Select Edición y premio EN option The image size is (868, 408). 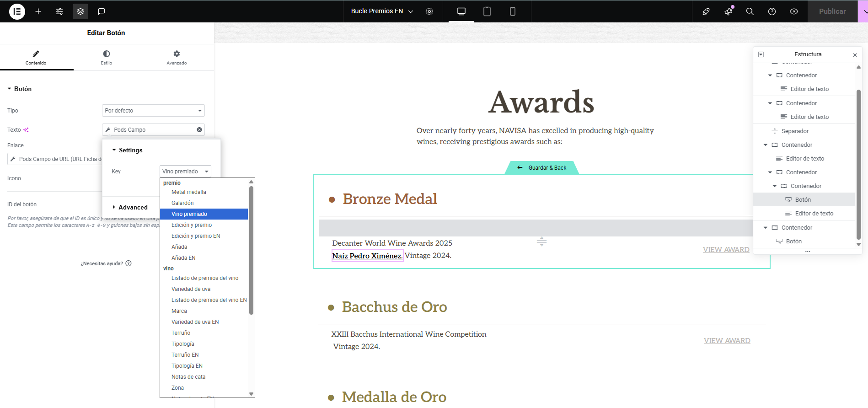pyautogui.click(x=196, y=236)
